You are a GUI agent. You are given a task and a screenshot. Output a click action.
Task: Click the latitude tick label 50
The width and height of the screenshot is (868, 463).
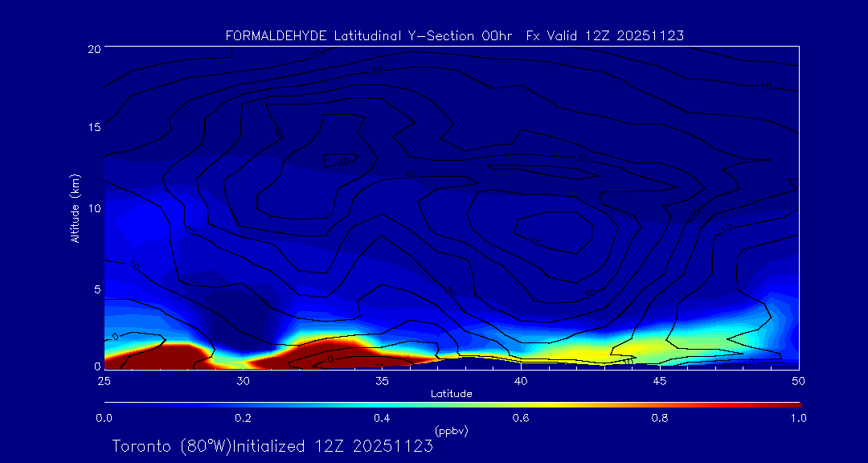click(x=799, y=381)
